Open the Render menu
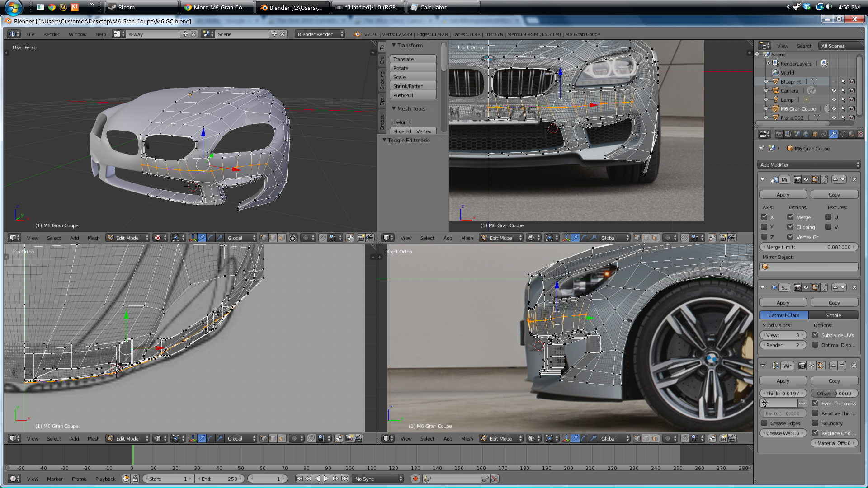868x488 pixels. point(51,34)
